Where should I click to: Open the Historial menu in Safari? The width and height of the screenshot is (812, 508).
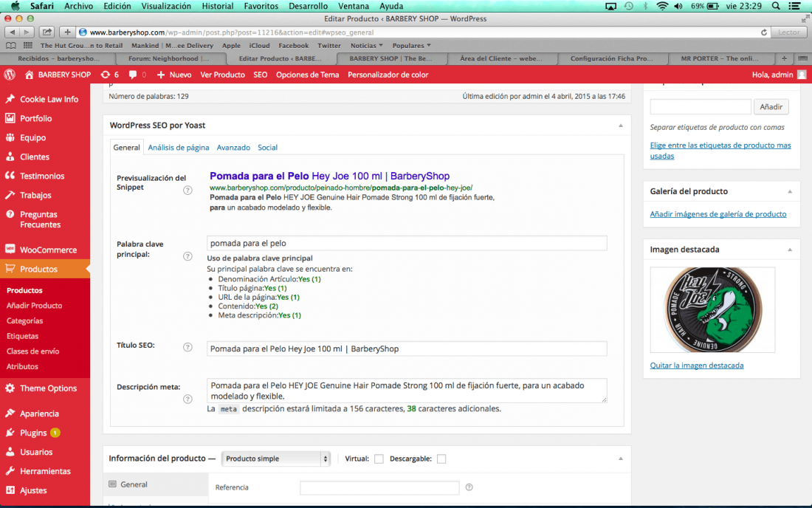point(218,6)
